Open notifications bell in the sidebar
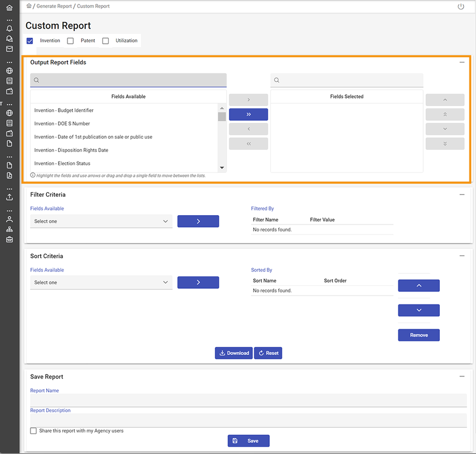 coord(9,29)
